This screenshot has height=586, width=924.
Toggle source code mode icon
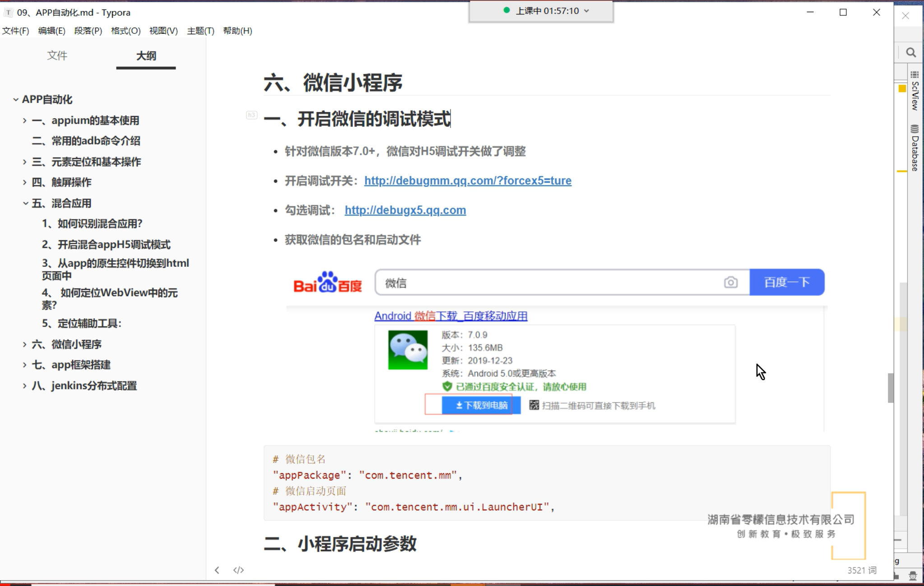pyautogui.click(x=238, y=570)
